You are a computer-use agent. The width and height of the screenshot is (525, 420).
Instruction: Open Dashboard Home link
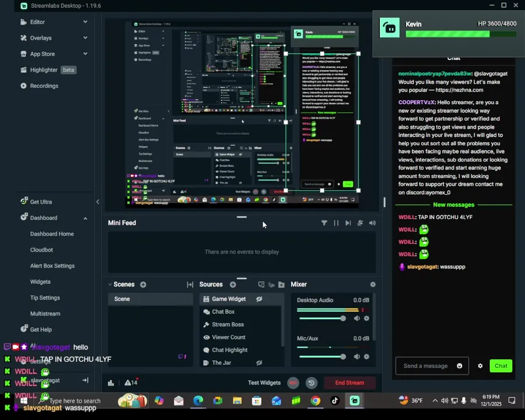point(52,234)
